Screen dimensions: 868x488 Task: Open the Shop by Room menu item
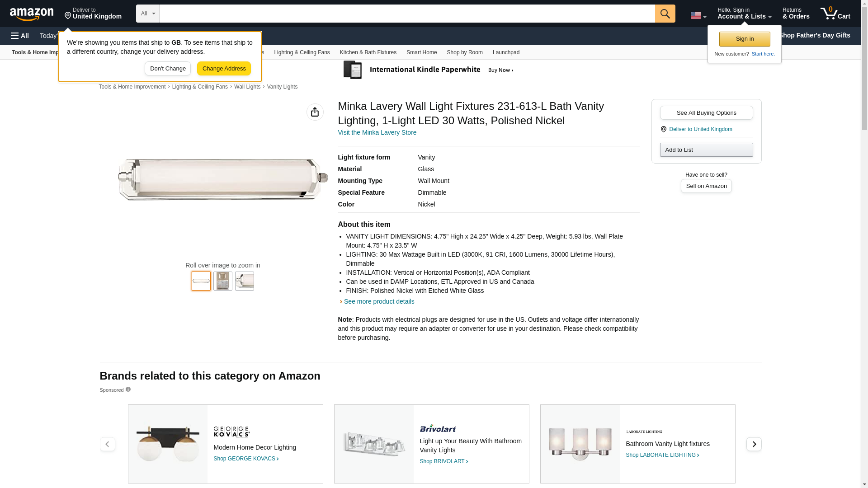464,52
